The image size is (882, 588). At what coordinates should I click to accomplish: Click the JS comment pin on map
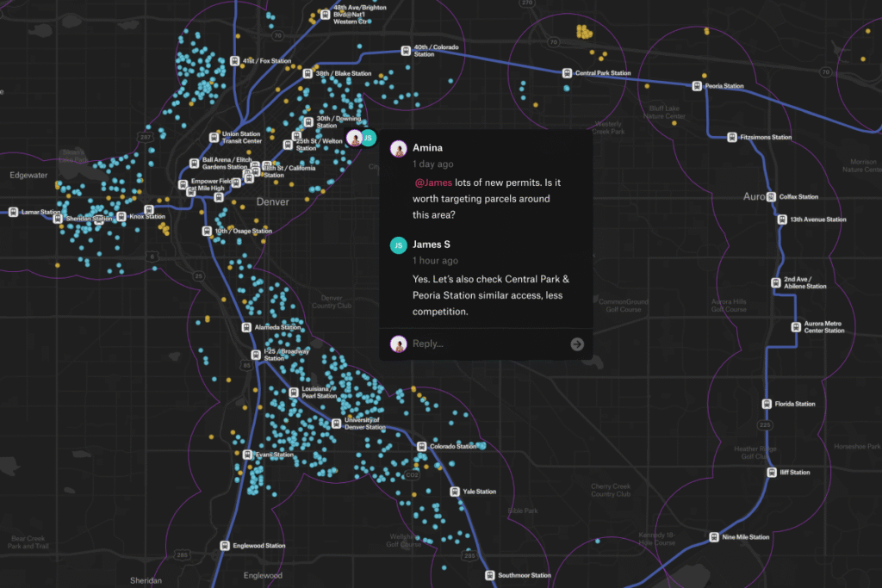pos(368,138)
